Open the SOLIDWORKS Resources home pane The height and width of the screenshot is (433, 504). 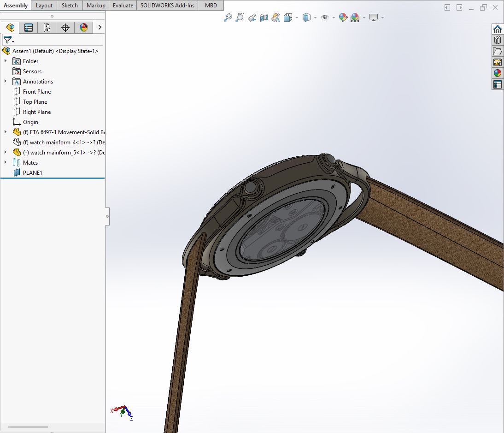(x=497, y=29)
